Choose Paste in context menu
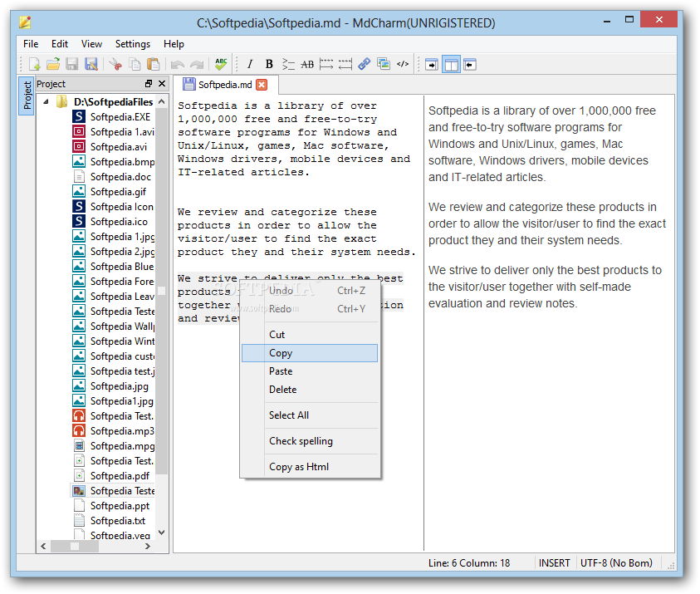Screen dimensions: 700x594 click(310, 371)
